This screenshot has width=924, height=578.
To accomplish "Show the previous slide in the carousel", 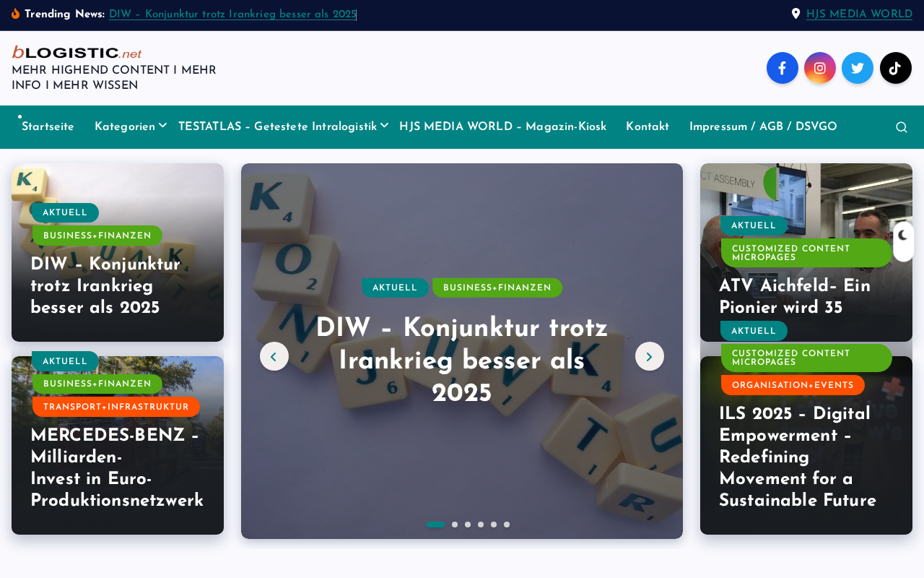I will [x=274, y=356].
